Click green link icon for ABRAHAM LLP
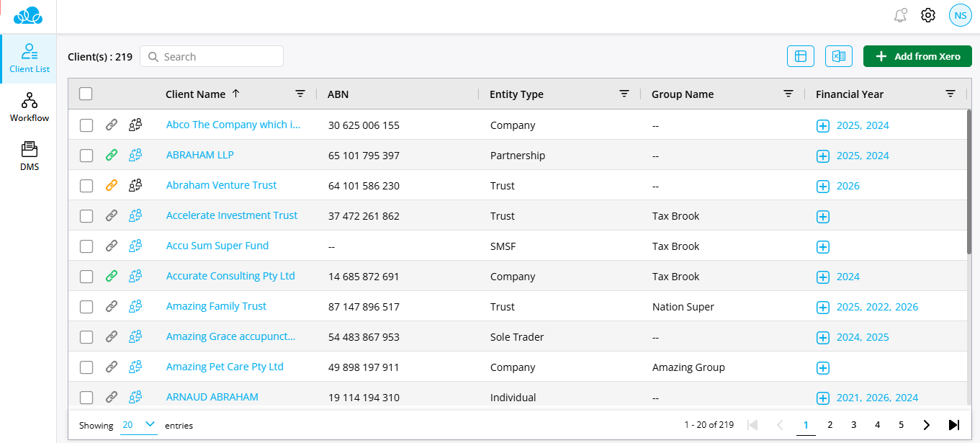Viewport: 980px width, 443px height. pyautogui.click(x=111, y=155)
